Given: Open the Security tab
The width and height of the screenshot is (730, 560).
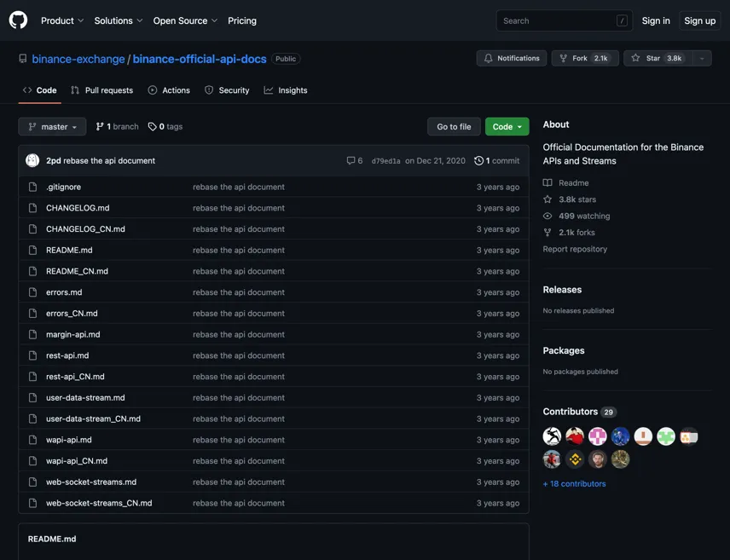Looking at the screenshot, I should click(x=227, y=90).
